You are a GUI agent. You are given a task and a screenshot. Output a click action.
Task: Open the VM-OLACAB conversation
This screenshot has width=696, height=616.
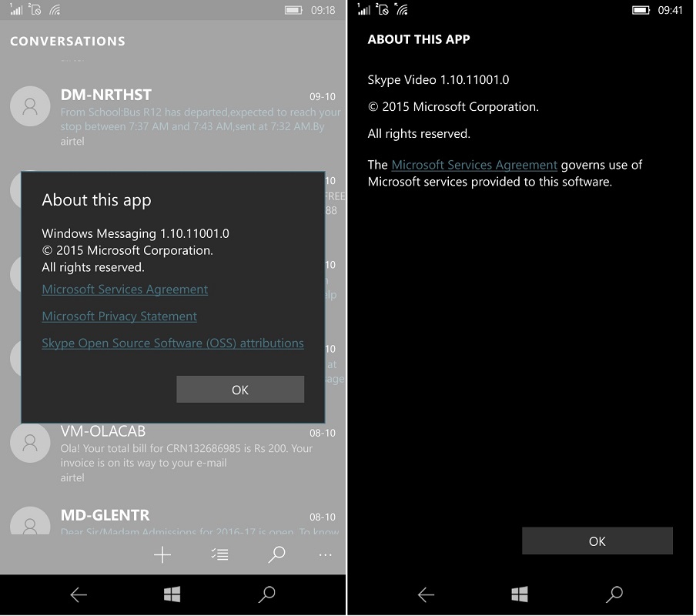pyautogui.click(x=173, y=454)
